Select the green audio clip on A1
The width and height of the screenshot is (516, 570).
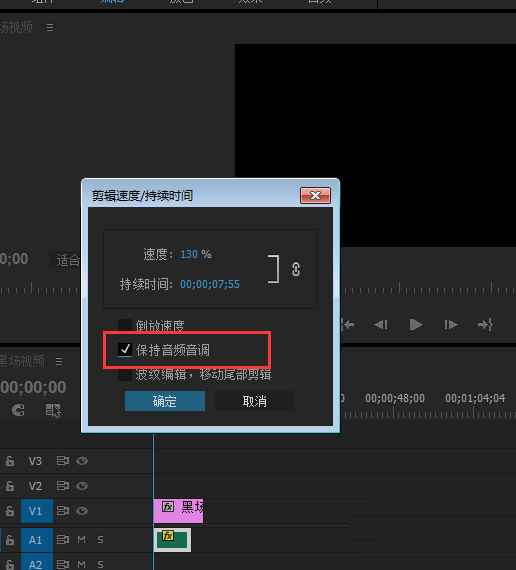(172, 540)
